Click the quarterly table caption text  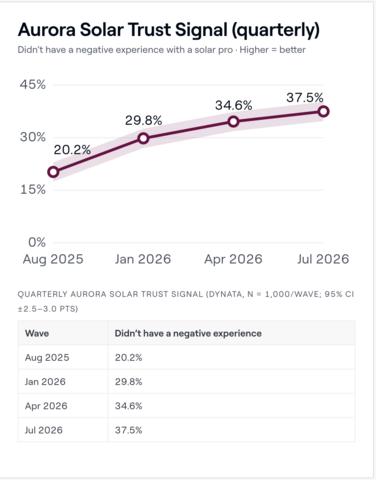click(186, 301)
